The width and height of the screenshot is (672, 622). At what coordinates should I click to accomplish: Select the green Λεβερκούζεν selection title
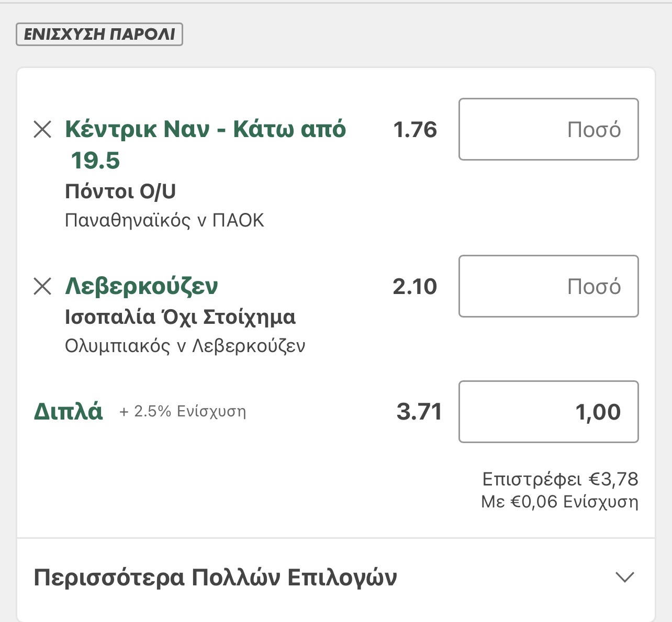click(x=141, y=286)
